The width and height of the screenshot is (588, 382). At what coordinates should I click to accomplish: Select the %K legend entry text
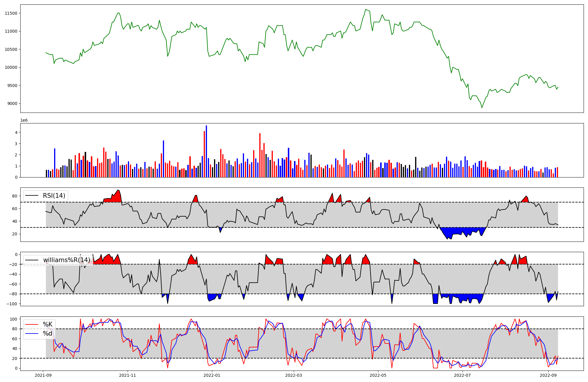tap(48, 324)
